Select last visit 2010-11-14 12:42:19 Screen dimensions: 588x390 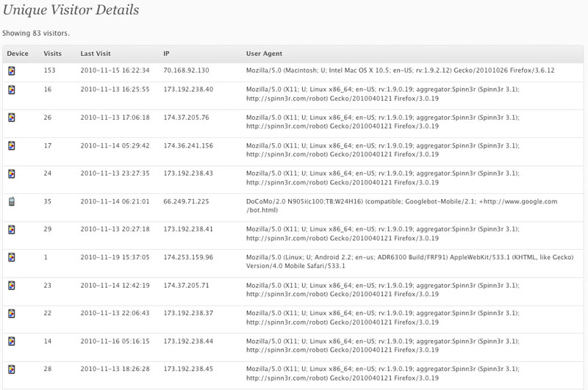[x=115, y=286]
